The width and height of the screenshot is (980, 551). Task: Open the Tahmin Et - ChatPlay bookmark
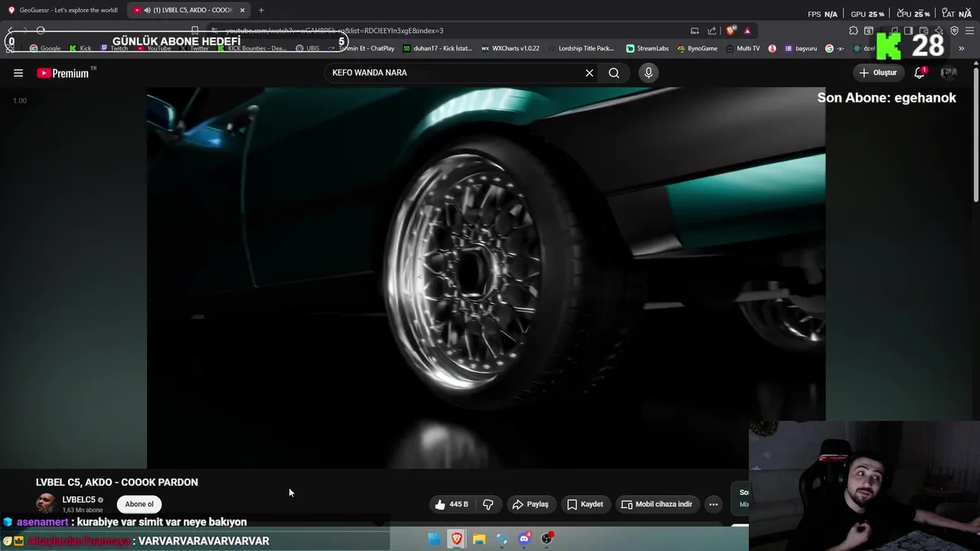[361, 48]
